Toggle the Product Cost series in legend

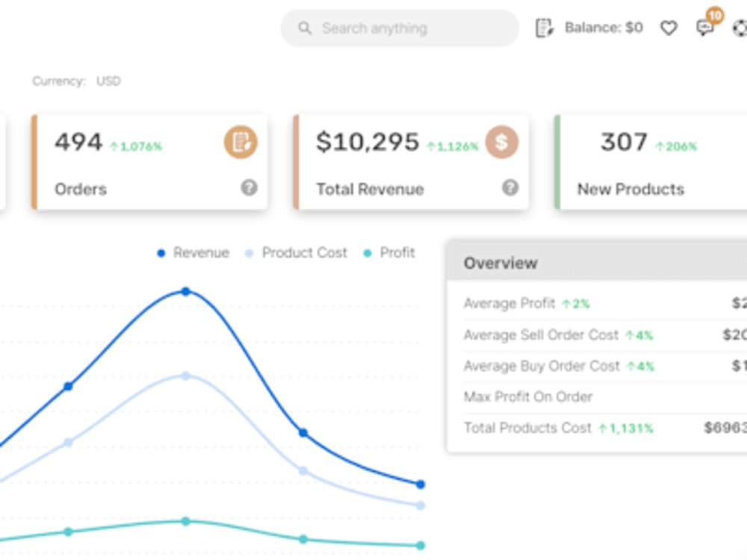(x=296, y=252)
